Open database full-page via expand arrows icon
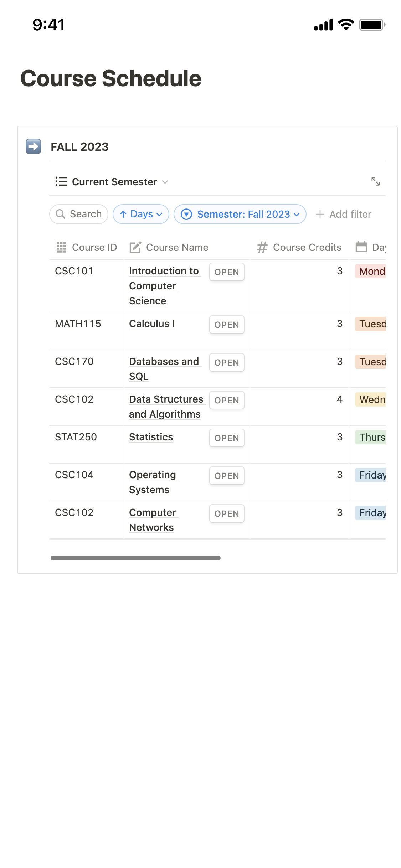 (375, 181)
